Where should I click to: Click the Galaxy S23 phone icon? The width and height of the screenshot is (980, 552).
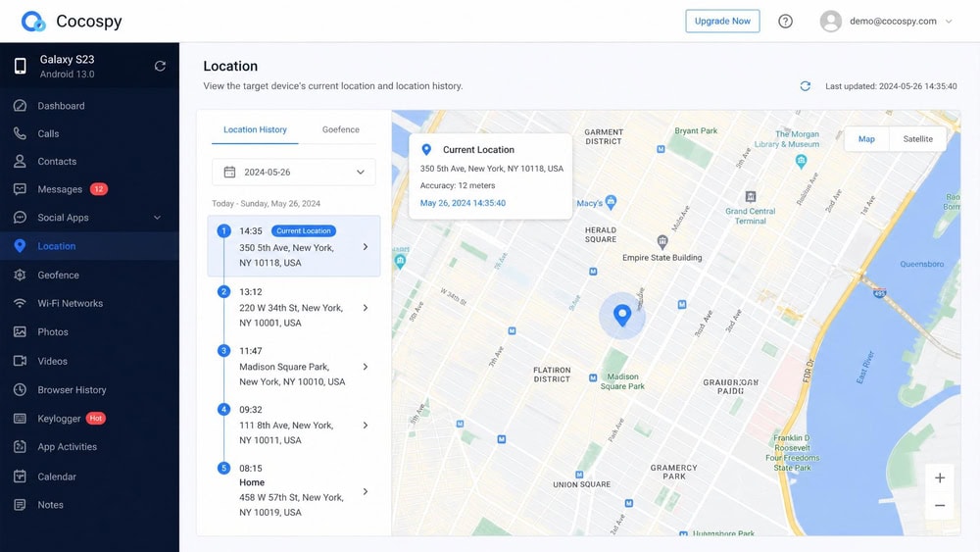point(20,66)
